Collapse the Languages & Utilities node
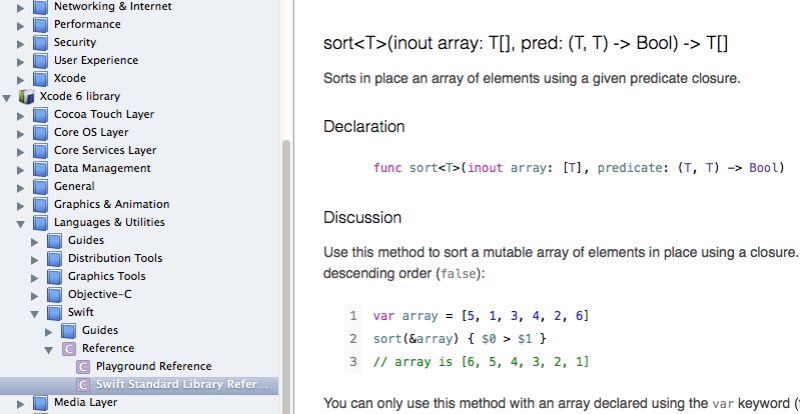 click(x=20, y=223)
